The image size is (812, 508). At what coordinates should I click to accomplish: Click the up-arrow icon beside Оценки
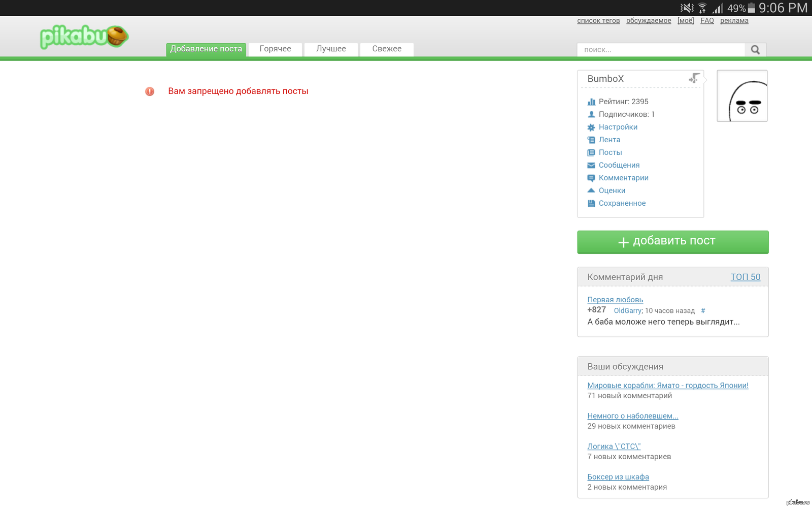point(591,190)
